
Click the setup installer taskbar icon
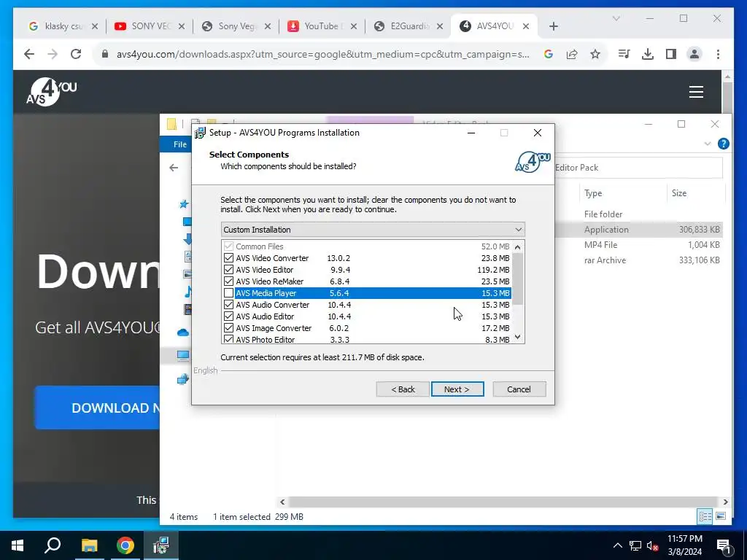coord(161,545)
